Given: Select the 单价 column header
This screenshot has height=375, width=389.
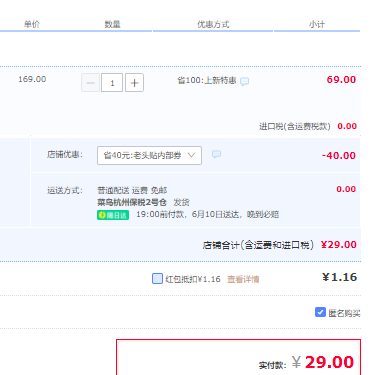Looking at the screenshot, I should tap(32, 24).
